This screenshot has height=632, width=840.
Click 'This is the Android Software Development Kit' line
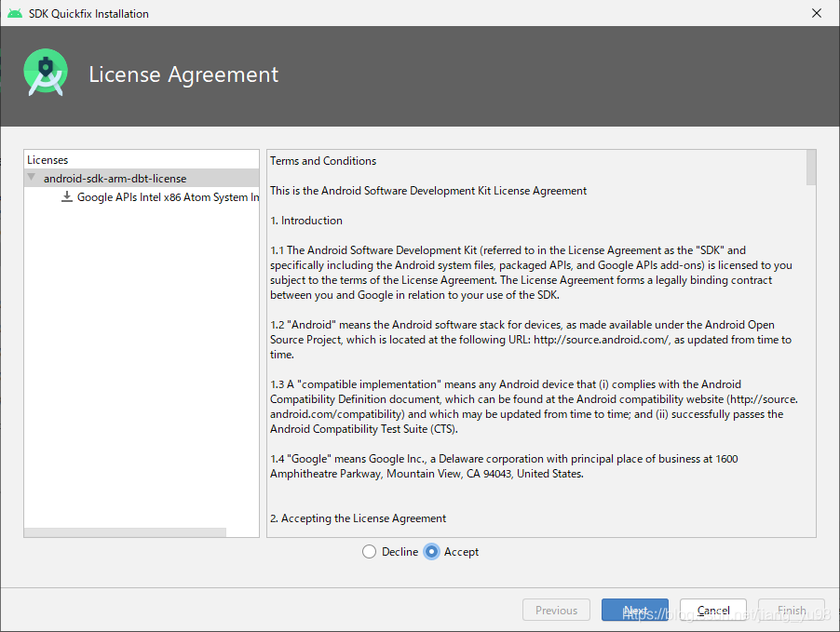428,191
